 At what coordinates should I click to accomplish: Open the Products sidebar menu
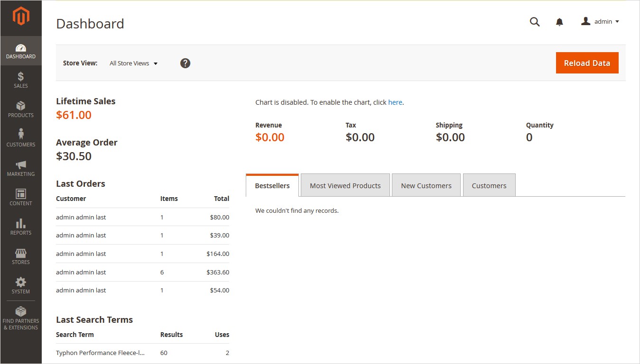pyautogui.click(x=21, y=109)
